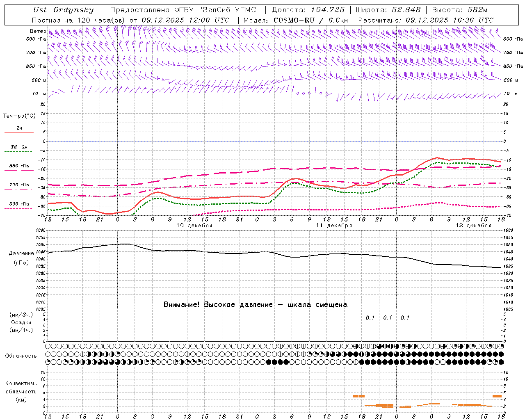Viewport: 525px width, 420px height.
Task: Select the 10 декабря date label
Action: [x=194, y=226]
